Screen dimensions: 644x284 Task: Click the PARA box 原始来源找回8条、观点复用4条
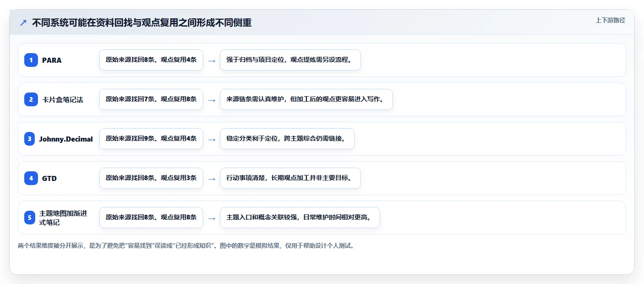(151, 60)
